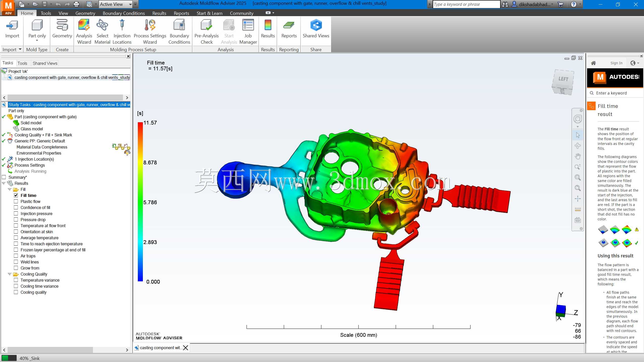Click the Reports book icon in the ribbon

point(289,25)
